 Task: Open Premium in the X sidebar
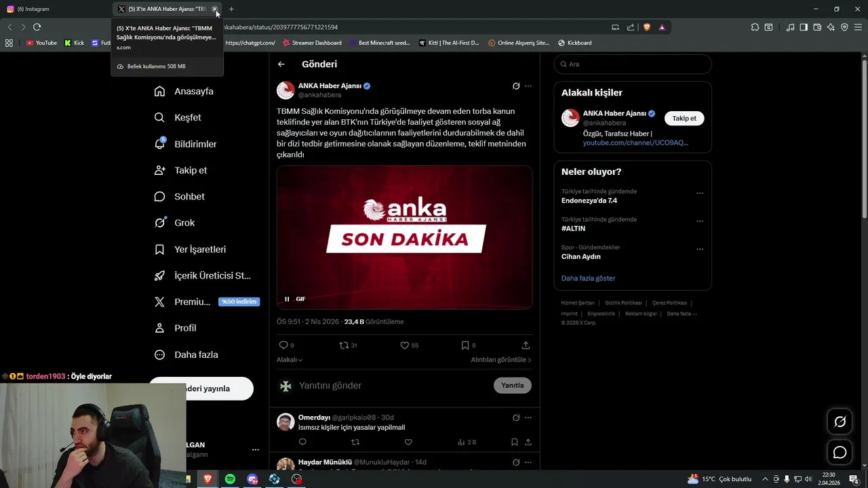206,302
